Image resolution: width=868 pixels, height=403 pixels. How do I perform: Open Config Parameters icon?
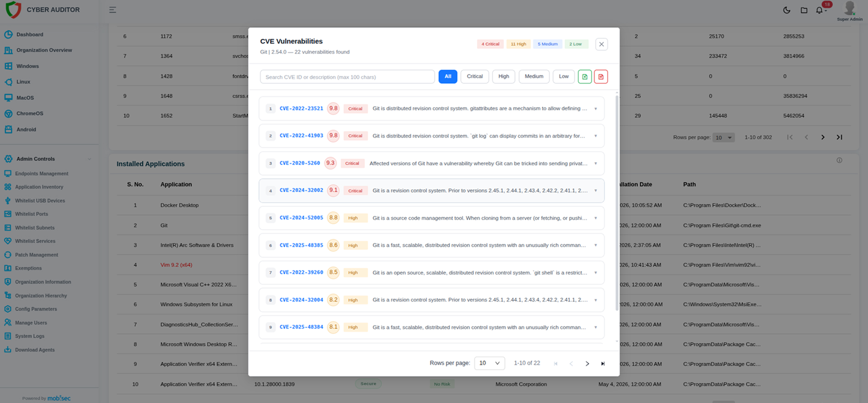[8, 309]
